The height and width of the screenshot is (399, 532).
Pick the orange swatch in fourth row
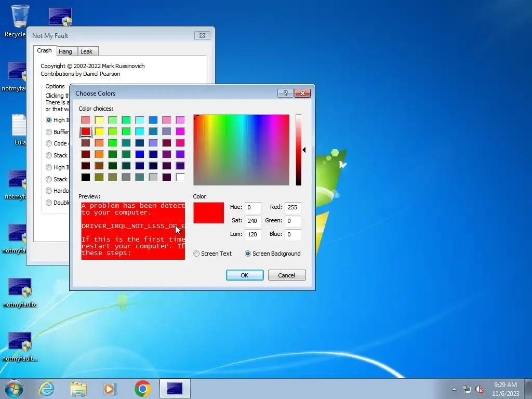pos(99,154)
